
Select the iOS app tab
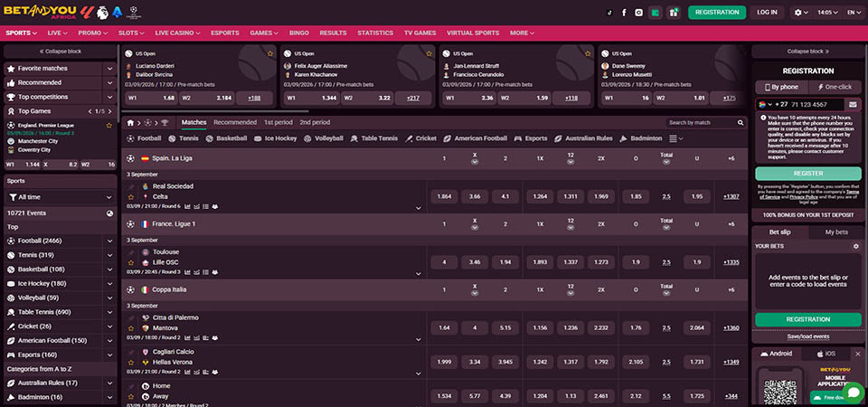826,354
